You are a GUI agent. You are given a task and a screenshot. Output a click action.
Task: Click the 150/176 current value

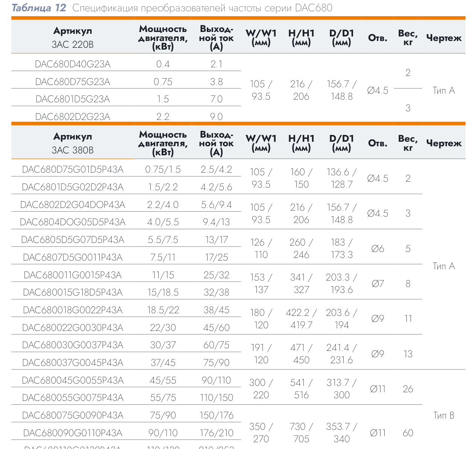tap(217, 416)
